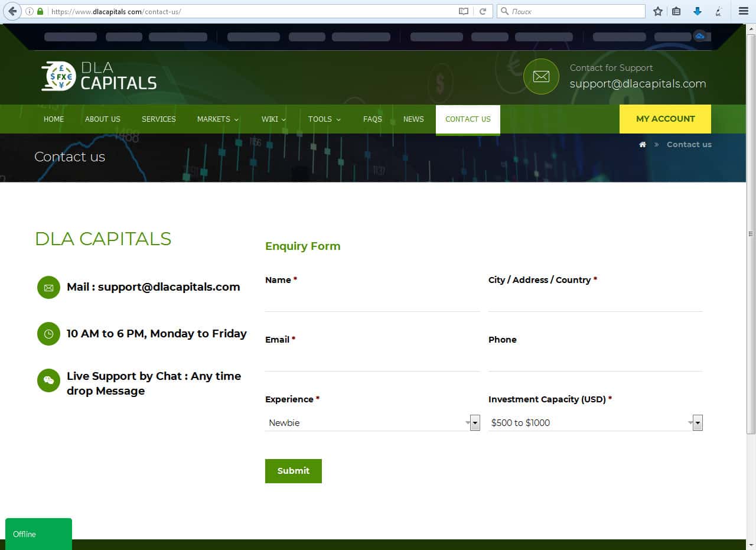
Task: Click the "10 AM to 6 PM, Monday to Friday" text
Action: (157, 334)
